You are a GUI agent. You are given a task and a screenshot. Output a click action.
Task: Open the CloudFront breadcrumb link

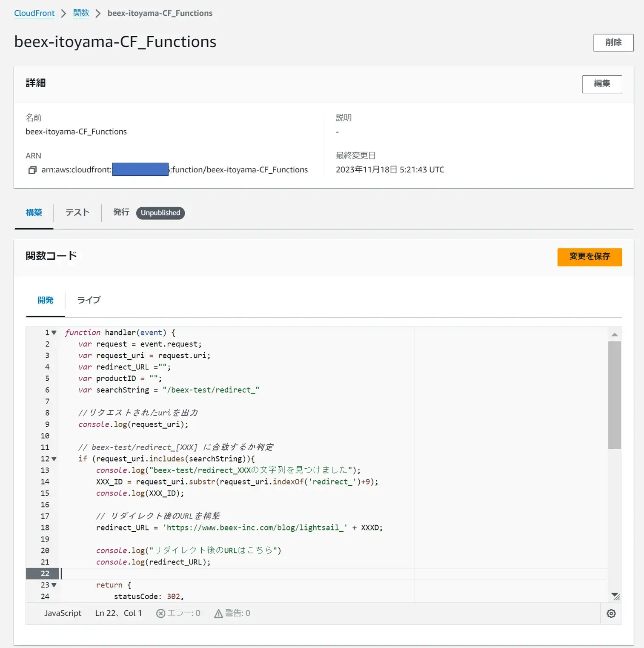coord(34,13)
